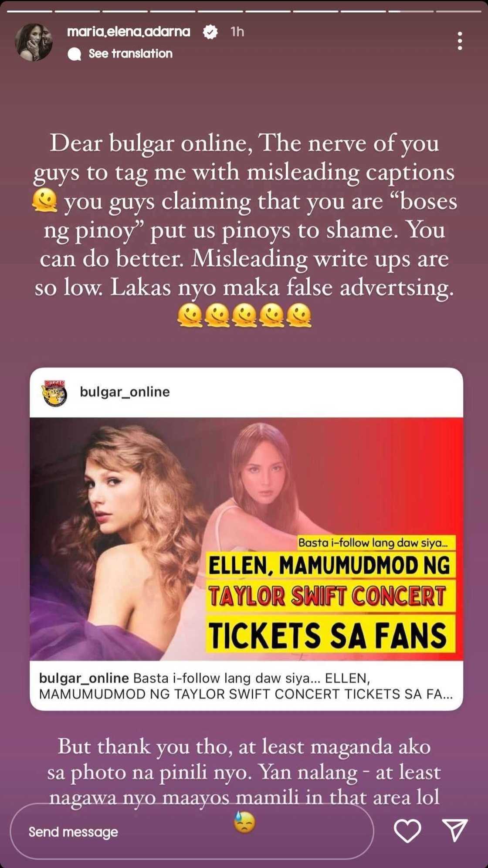This screenshot has height=868, width=488.
Task: Open maria.elena.adarna profile picture
Action: pyautogui.click(x=34, y=42)
